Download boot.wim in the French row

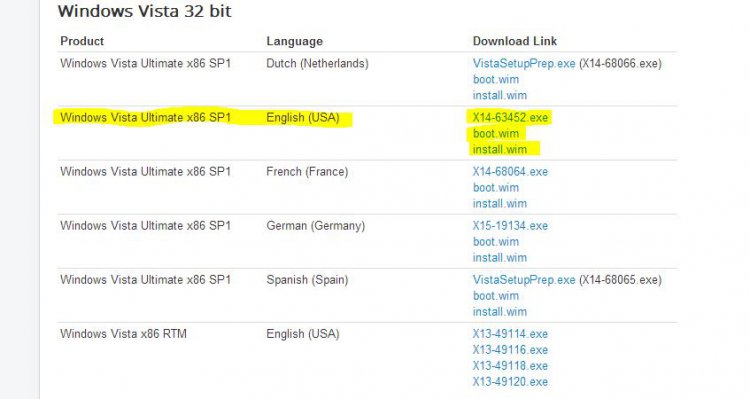(496, 188)
